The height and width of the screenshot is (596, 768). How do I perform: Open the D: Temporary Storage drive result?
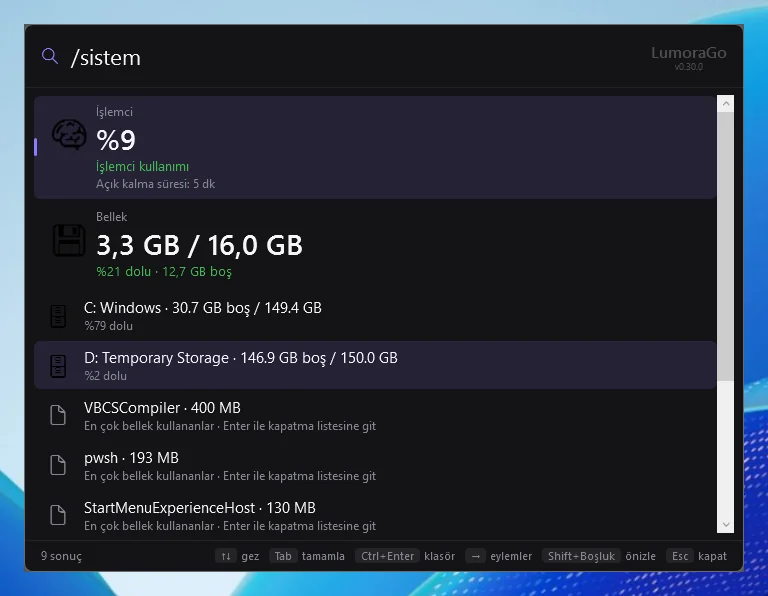tap(375, 365)
